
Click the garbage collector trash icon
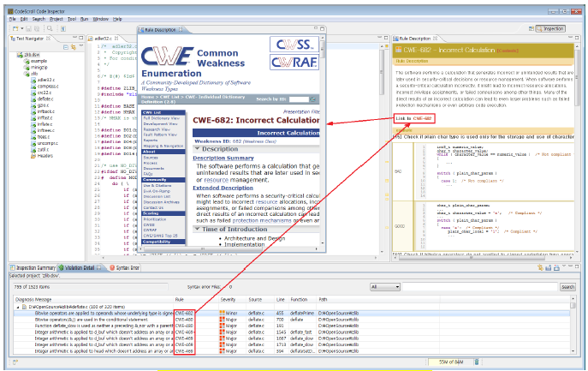click(x=477, y=362)
